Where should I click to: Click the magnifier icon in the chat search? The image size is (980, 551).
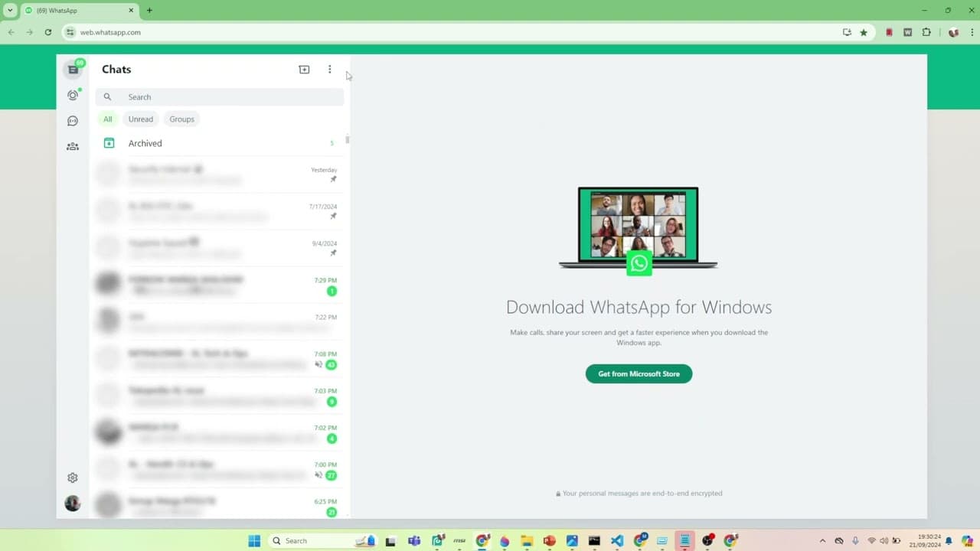[x=107, y=97]
